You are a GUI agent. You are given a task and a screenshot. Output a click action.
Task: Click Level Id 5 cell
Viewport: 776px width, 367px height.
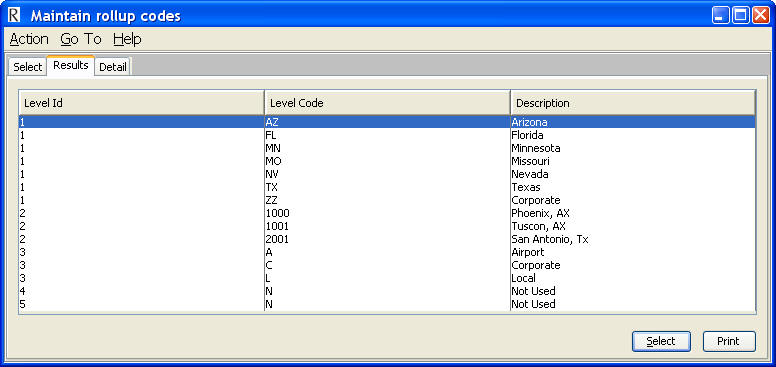(142, 304)
